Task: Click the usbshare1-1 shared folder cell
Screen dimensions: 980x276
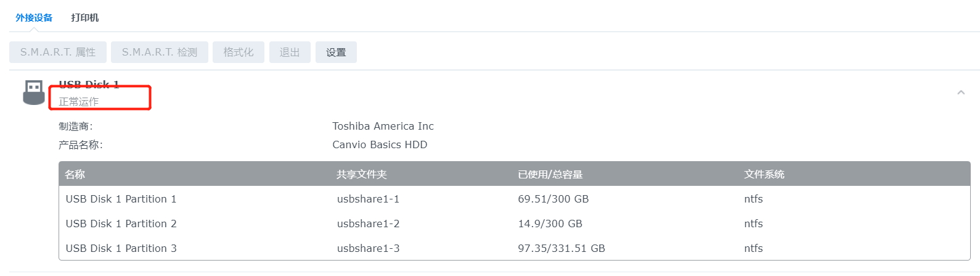Action: click(368, 199)
